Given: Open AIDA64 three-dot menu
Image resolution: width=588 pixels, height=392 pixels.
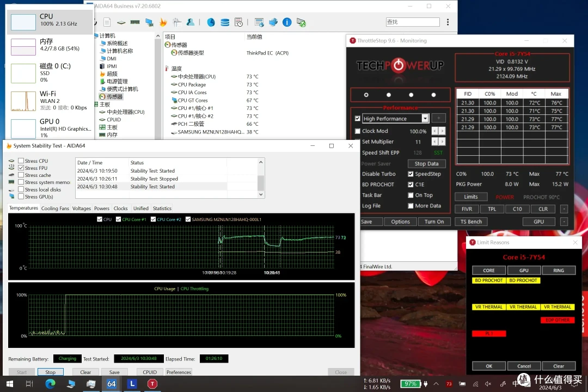Looking at the screenshot, I should point(448,22).
